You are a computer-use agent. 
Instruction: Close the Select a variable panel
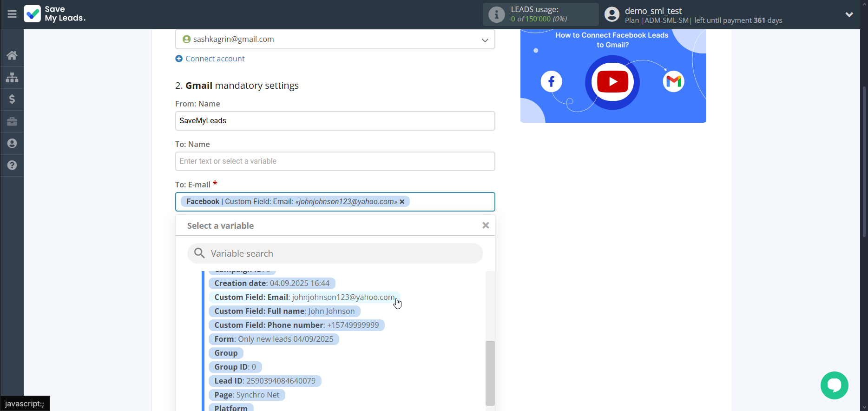tap(486, 225)
